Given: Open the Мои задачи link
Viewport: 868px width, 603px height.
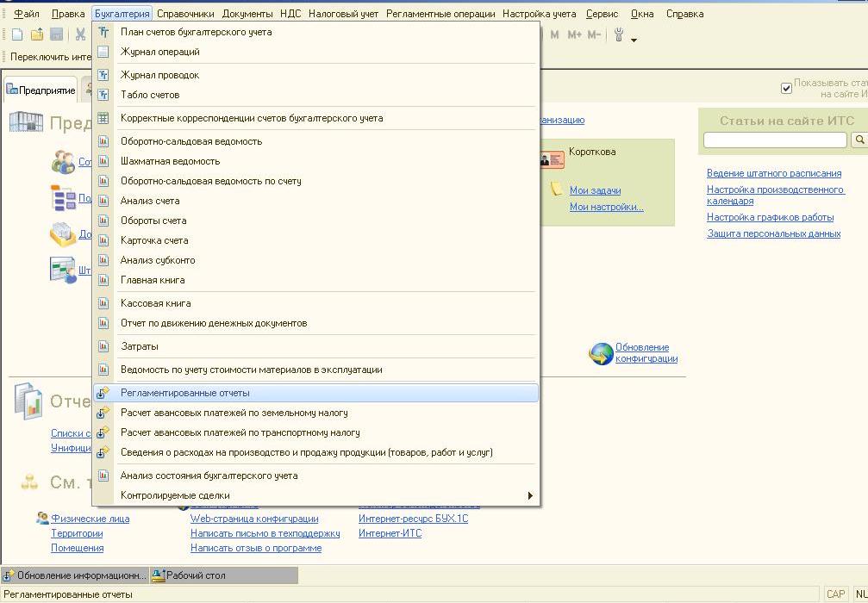Looking at the screenshot, I should (595, 190).
